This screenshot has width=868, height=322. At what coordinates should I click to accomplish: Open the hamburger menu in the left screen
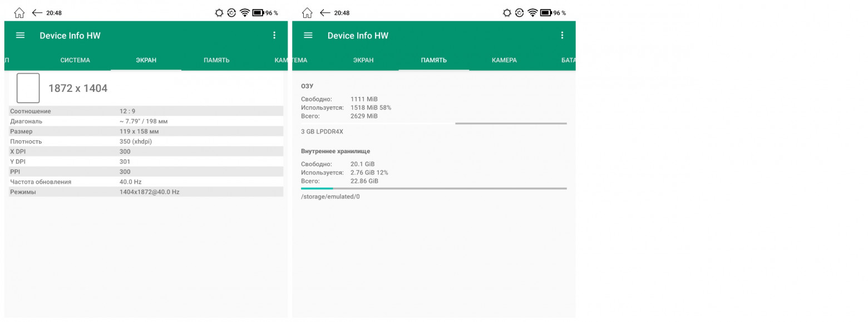21,35
